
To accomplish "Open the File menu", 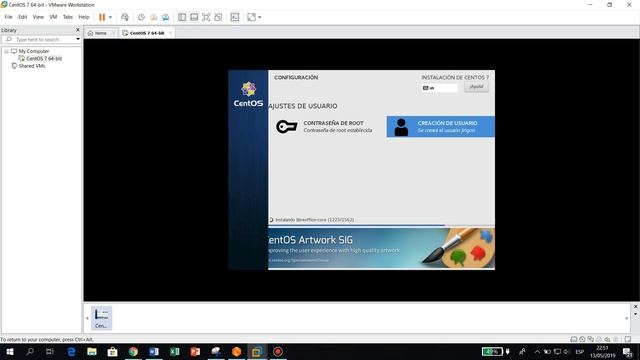I will pos(8,17).
